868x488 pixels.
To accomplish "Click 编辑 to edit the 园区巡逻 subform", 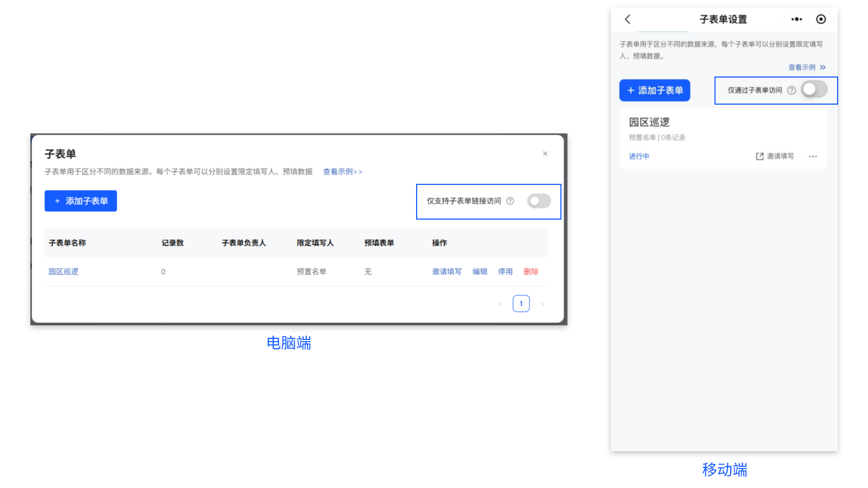I will [480, 272].
